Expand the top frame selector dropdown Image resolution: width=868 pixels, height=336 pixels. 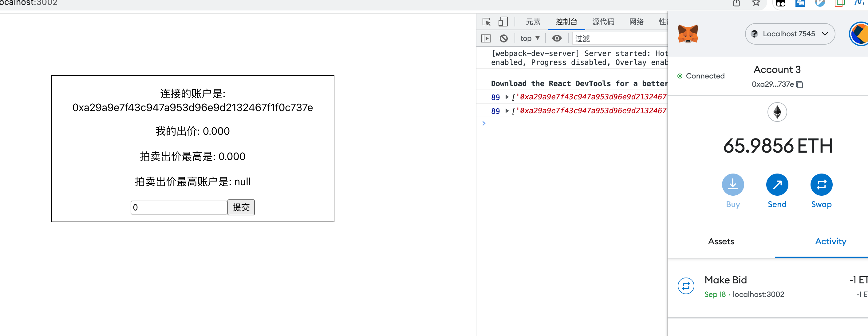coord(529,38)
